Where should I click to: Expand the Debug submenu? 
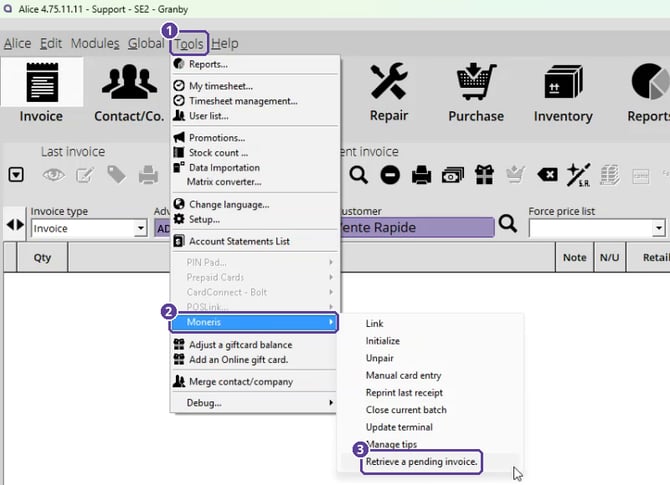pyautogui.click(x=255, y=403)
